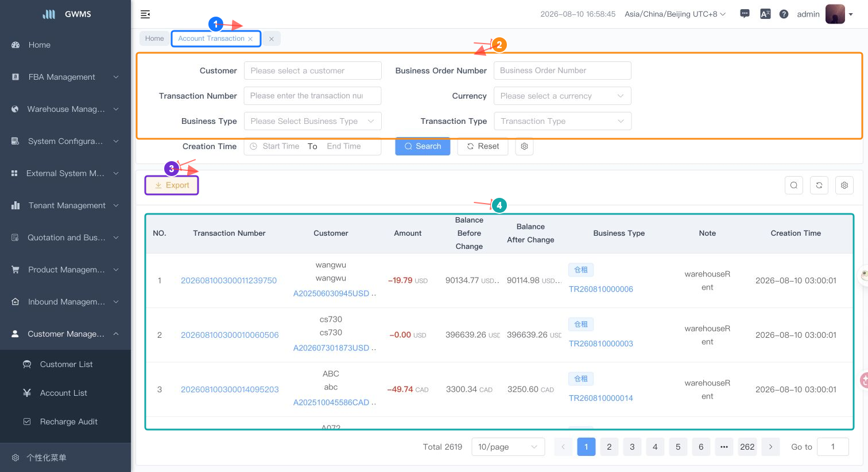
Task: Open the help question mark icon
Action: 784,14
